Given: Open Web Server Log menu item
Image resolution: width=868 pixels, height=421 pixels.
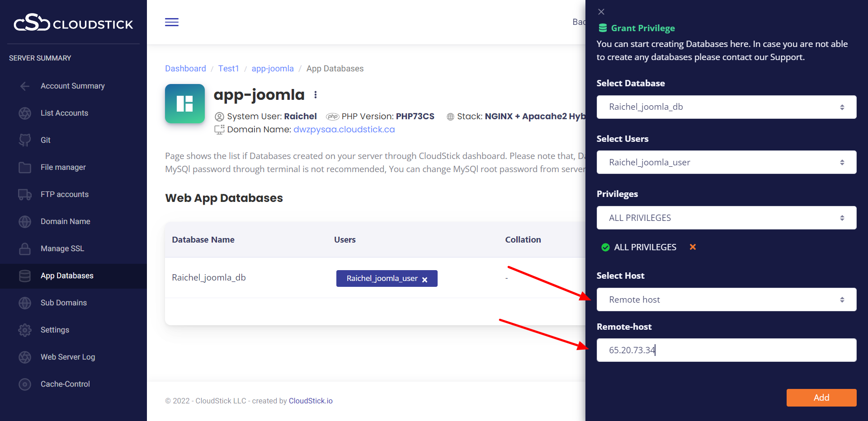Looking at the screenshot, I should 67,357.
